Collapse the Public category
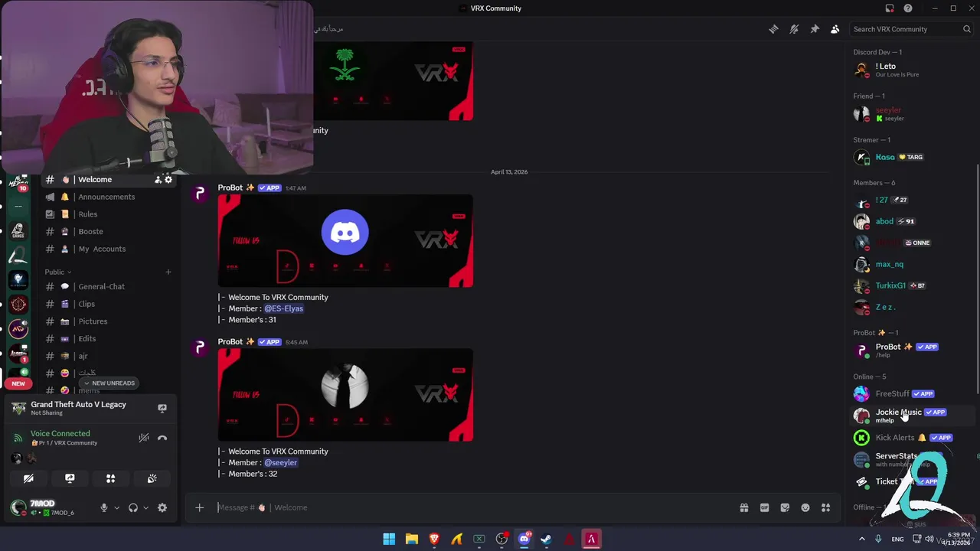 point(57,272)
